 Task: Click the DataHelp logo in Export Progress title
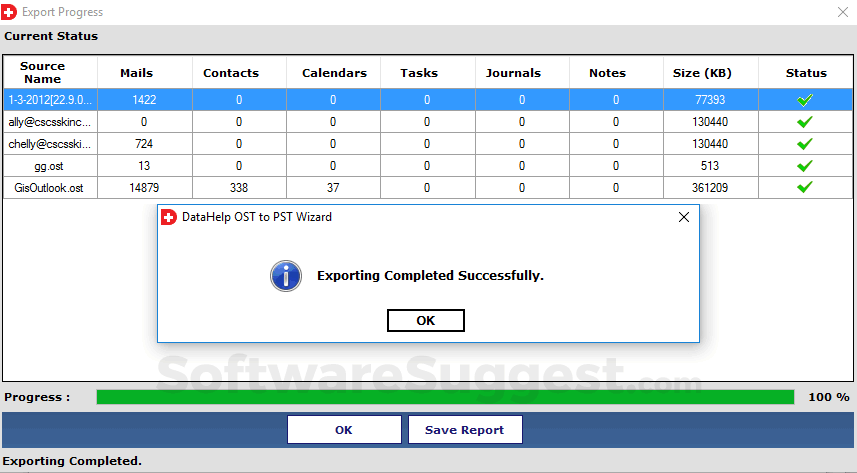click(9, 12)
